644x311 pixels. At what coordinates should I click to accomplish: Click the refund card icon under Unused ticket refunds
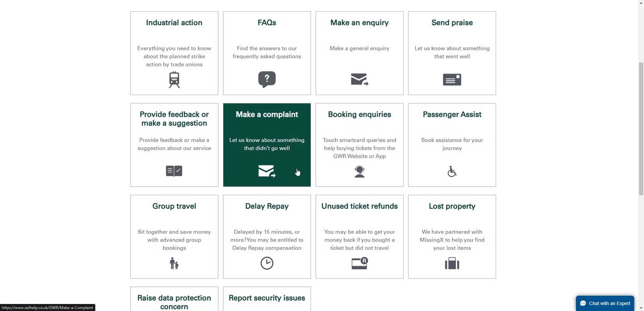pyautogui.click(x=359, y=263)
